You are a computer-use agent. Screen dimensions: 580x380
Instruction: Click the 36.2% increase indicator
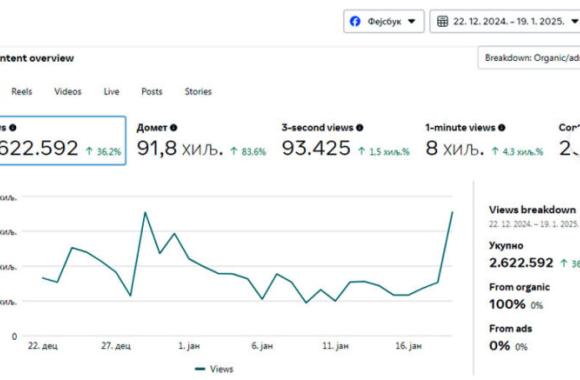click(x=103, y=151)
